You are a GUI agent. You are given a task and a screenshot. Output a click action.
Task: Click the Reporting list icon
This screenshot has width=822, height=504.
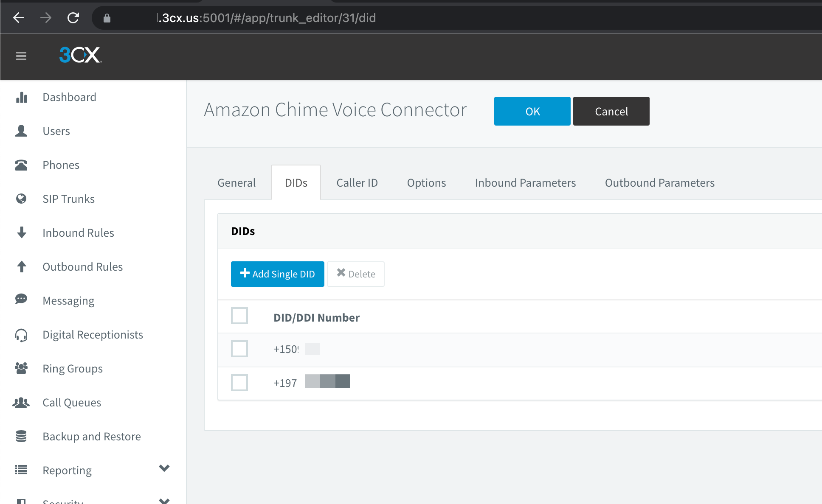point(21,470)
